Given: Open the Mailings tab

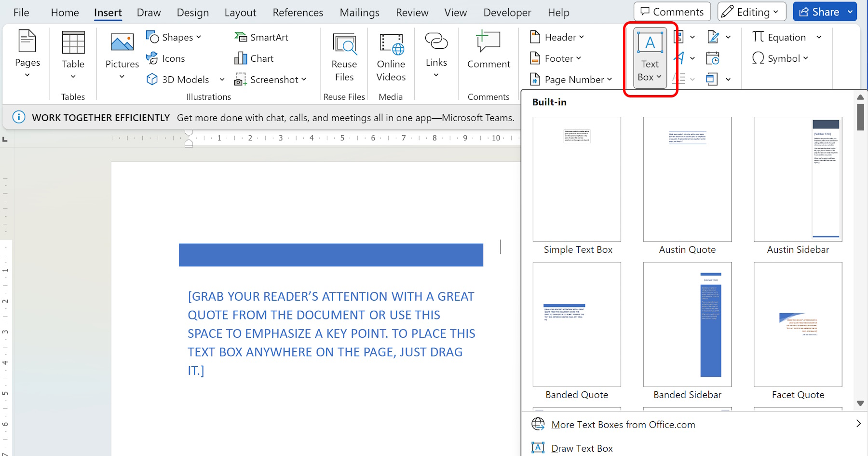Looking at the screenshot, I should pyautogui.click(x=359, y=12).
